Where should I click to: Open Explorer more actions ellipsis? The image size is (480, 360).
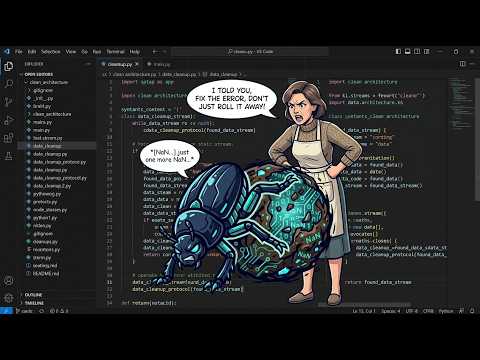[x=88, y=64]
